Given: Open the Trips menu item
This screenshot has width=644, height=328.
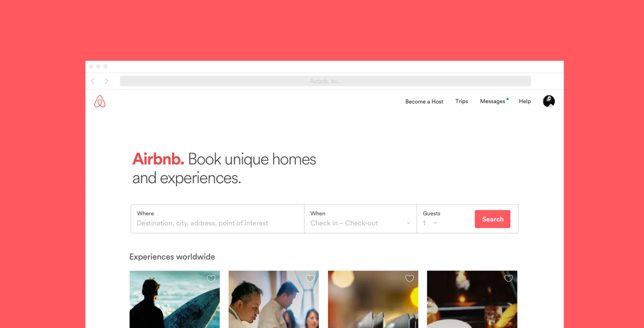Looking at the screenshot, I should click(x=461, y=101).
